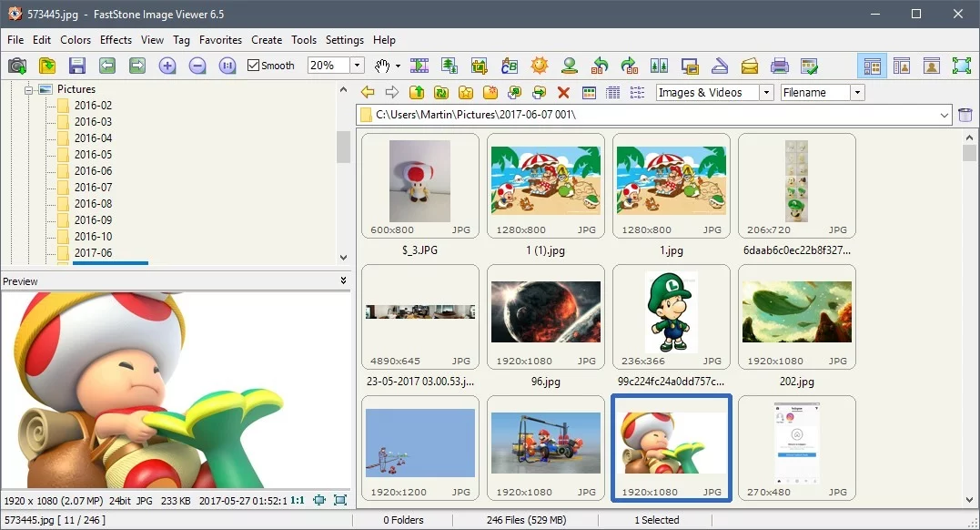Open the Images & Videos filter dropdown
Viewport: 980px width, 530px height.
(x=767, y=93)
